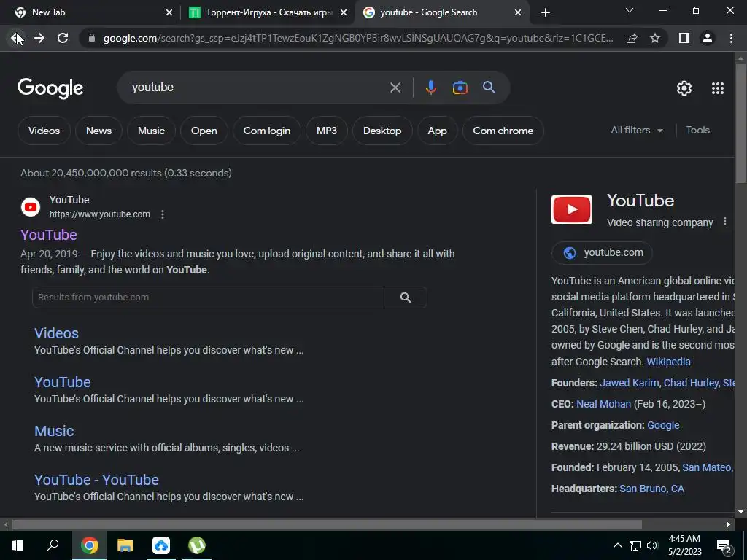The width and height of the screenshot is (747, 560).
Task: Open options dots beside youtube.com URL
Action: click(x=163, y=214)
